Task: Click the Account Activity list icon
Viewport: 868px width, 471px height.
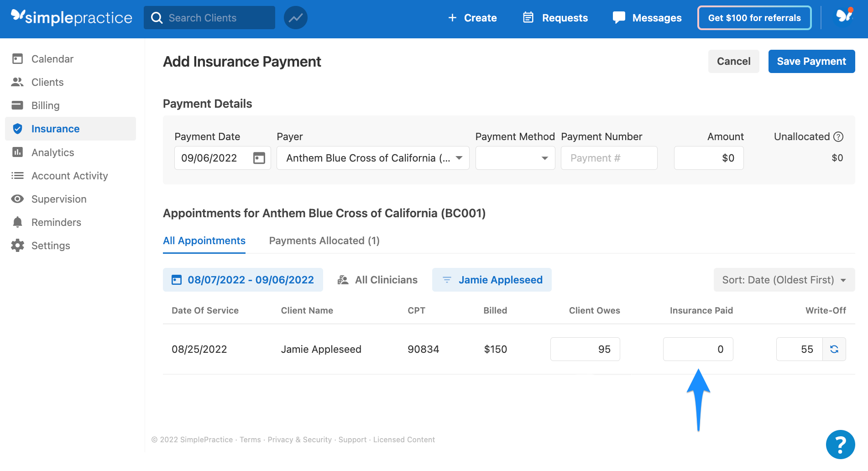Action: [17, 176]
